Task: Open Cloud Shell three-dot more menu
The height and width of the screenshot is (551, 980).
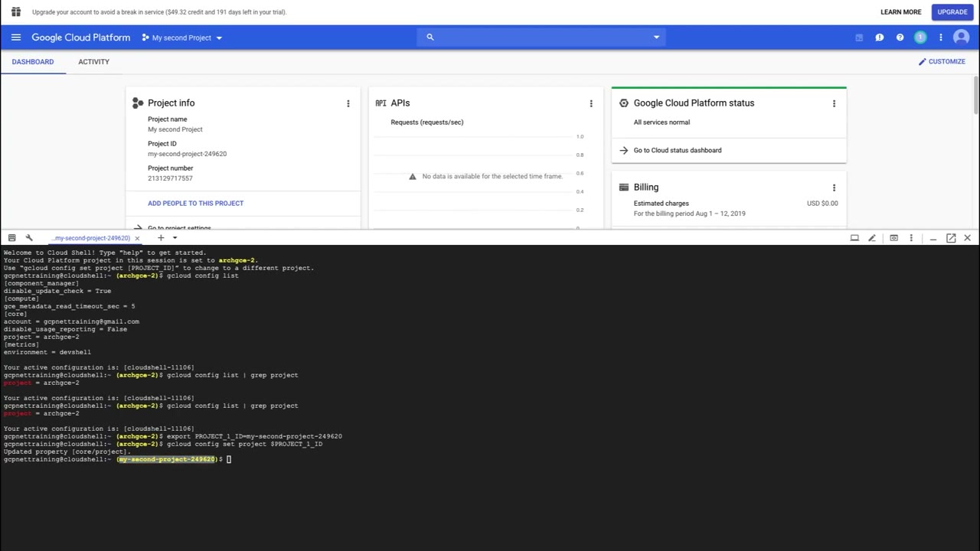Action: pos(911,238)
